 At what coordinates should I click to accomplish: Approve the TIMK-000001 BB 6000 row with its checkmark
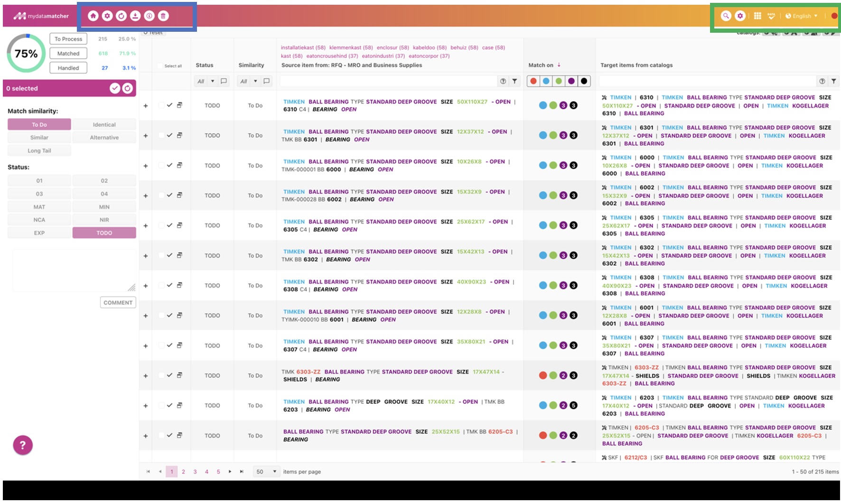[x=169, y=165]
